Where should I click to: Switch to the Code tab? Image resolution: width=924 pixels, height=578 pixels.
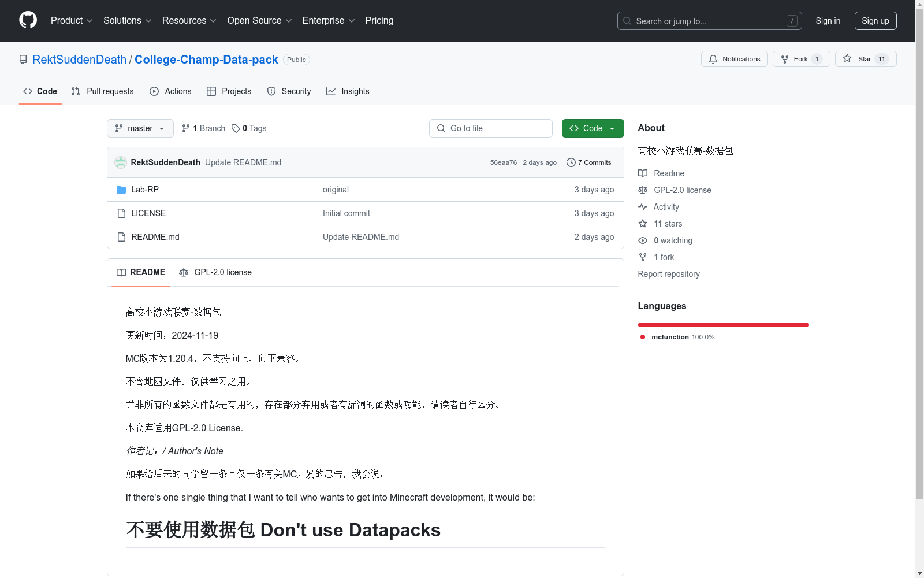click(x=40, y=91)
